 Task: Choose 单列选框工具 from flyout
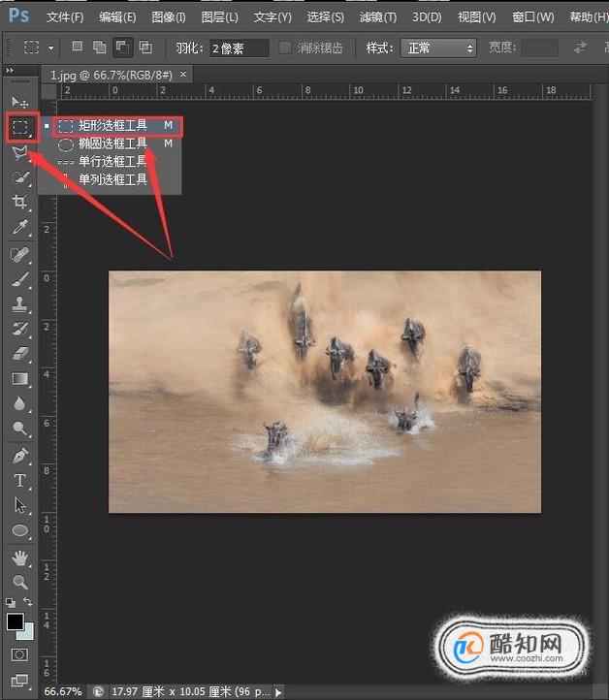(111, 179)
